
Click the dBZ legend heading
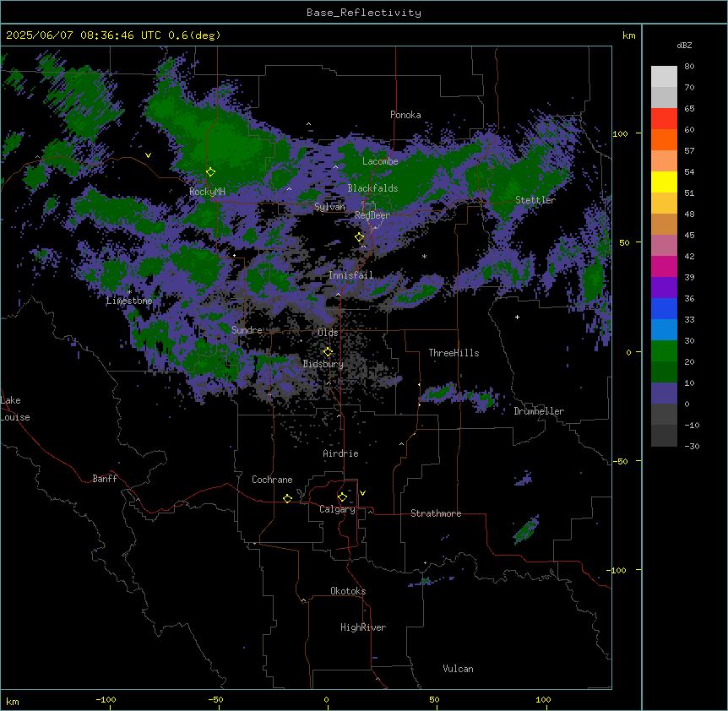point(684,46)
